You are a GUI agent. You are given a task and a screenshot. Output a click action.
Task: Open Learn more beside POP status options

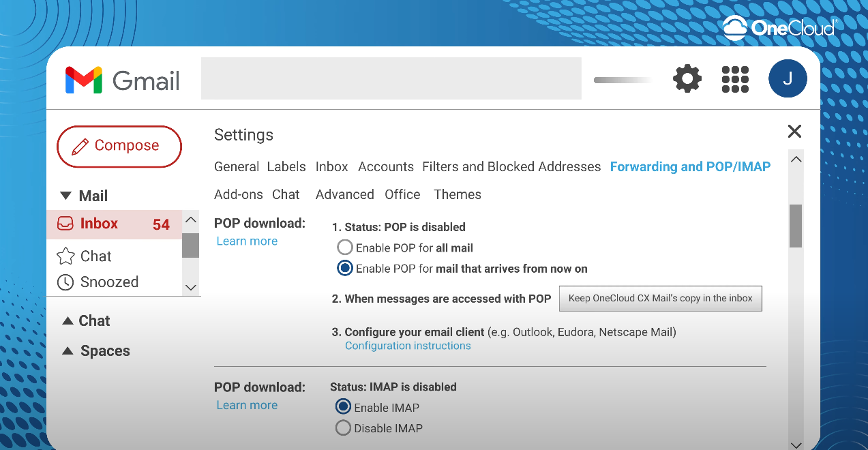coord(247,241)
